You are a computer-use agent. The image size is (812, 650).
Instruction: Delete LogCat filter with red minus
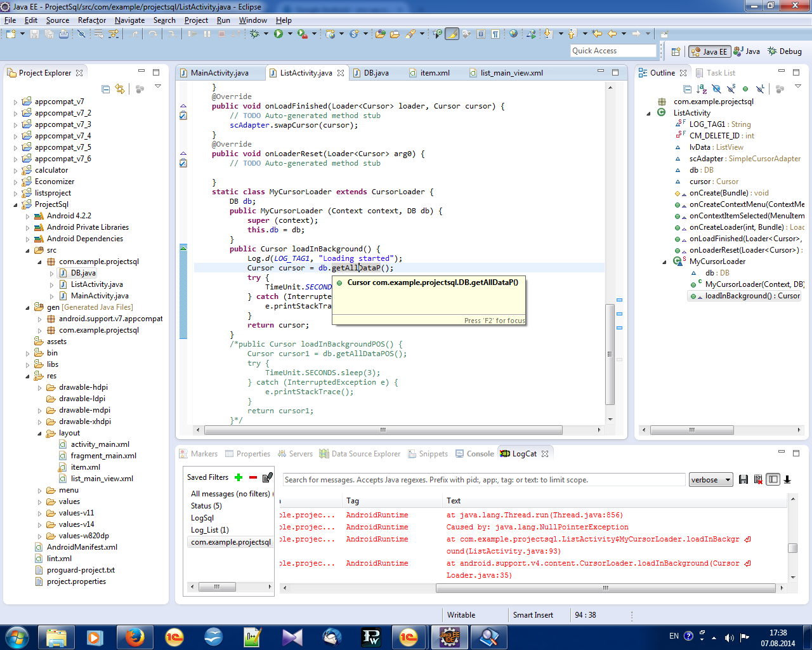click(x=253, y=477)
